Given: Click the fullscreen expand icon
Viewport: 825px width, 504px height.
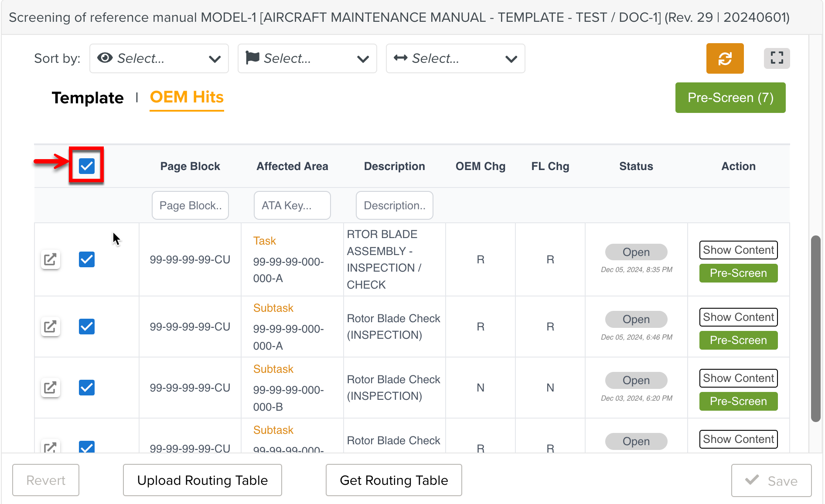Looking at the screenshot, I should pos(777,58).
